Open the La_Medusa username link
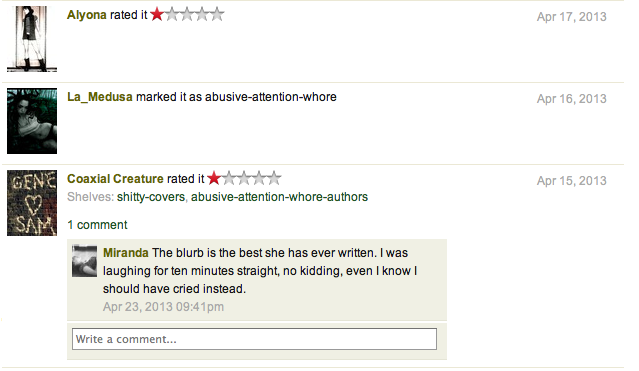639x371 pixels. tap(100, 97)
